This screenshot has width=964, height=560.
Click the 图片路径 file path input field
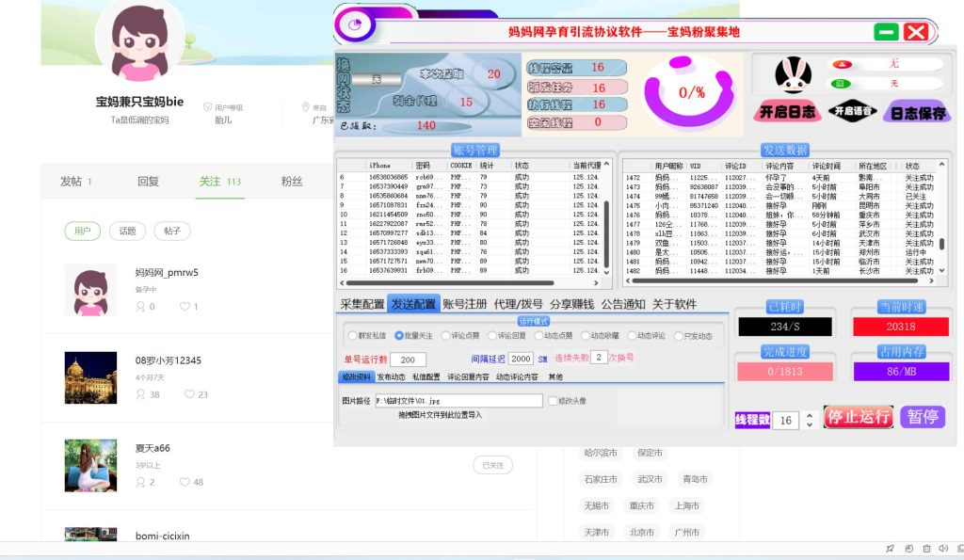tap(458, 400)
